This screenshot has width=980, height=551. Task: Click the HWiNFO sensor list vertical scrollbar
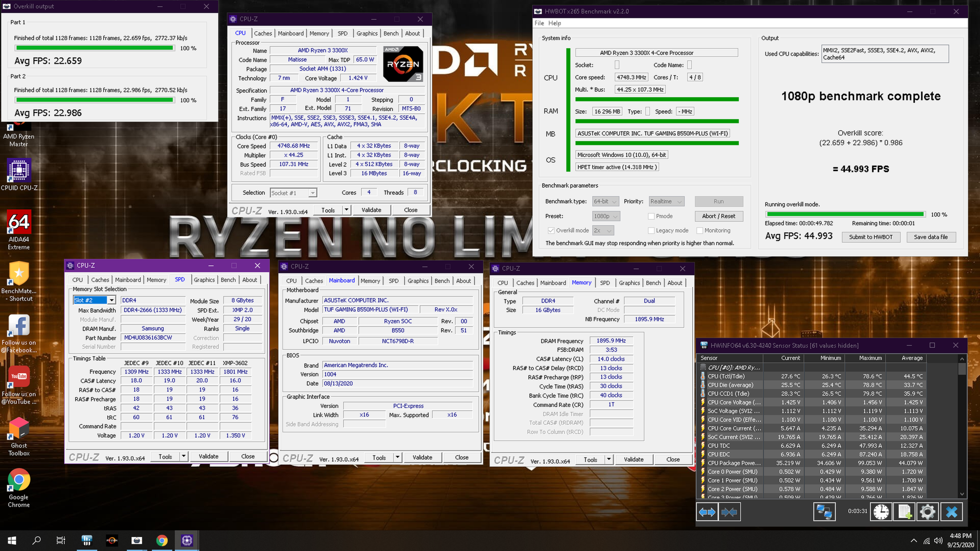pyautogui.click(x=962, y=425)
